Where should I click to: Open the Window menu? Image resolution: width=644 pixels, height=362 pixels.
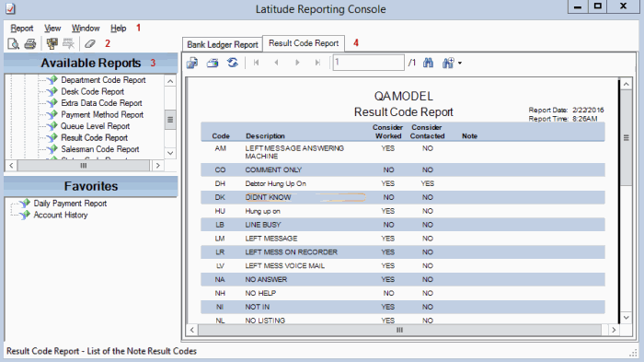[86, 29]
